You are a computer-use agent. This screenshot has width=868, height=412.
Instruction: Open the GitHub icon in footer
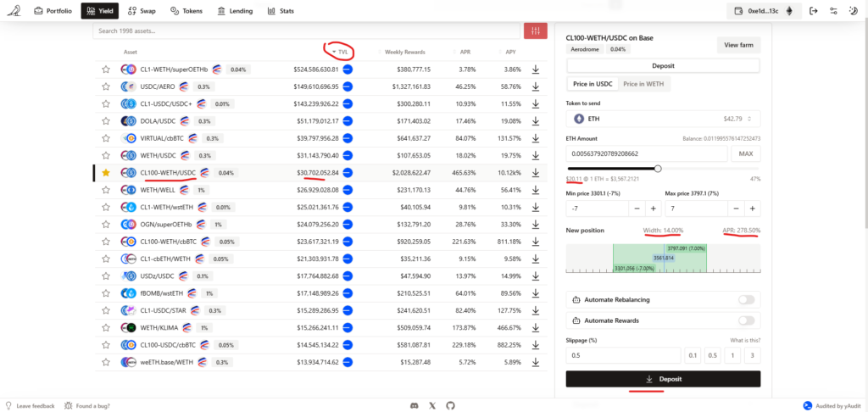click(450, 406)
